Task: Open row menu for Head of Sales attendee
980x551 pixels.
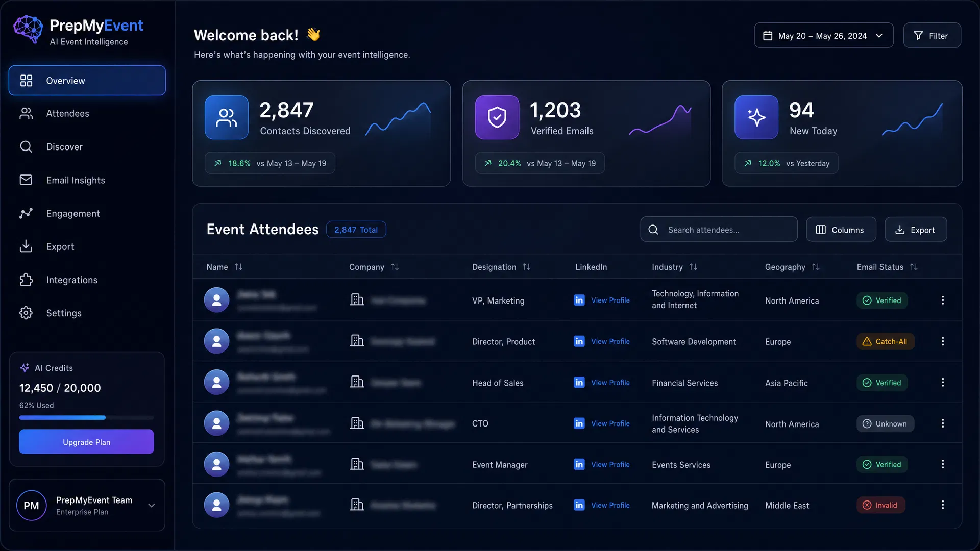Action: [943, 383]
